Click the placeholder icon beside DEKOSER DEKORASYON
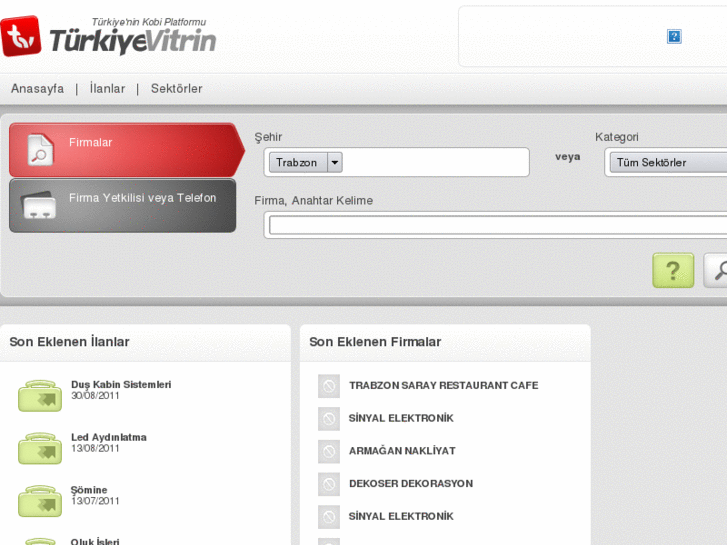 (329, 484)
